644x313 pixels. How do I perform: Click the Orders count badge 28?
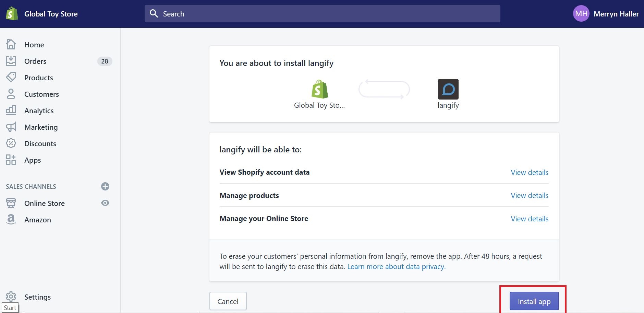pos(105,61)
